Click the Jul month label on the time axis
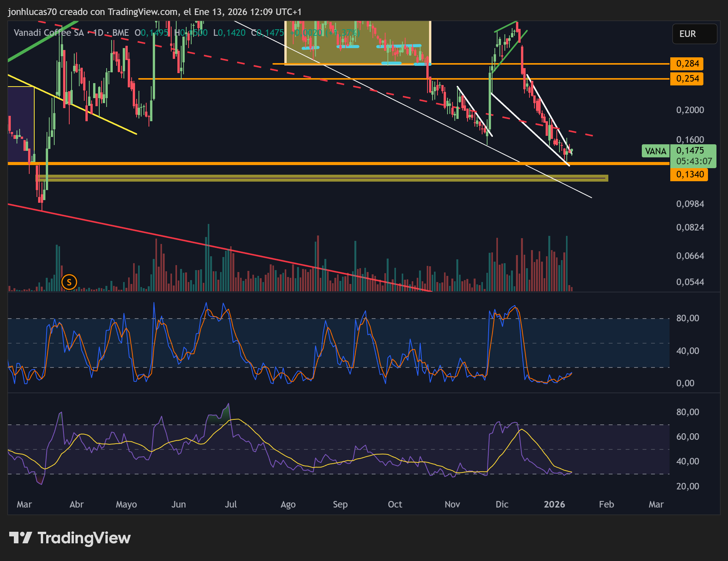The height and width of the screenshot is (561, 728). (231, 504)
